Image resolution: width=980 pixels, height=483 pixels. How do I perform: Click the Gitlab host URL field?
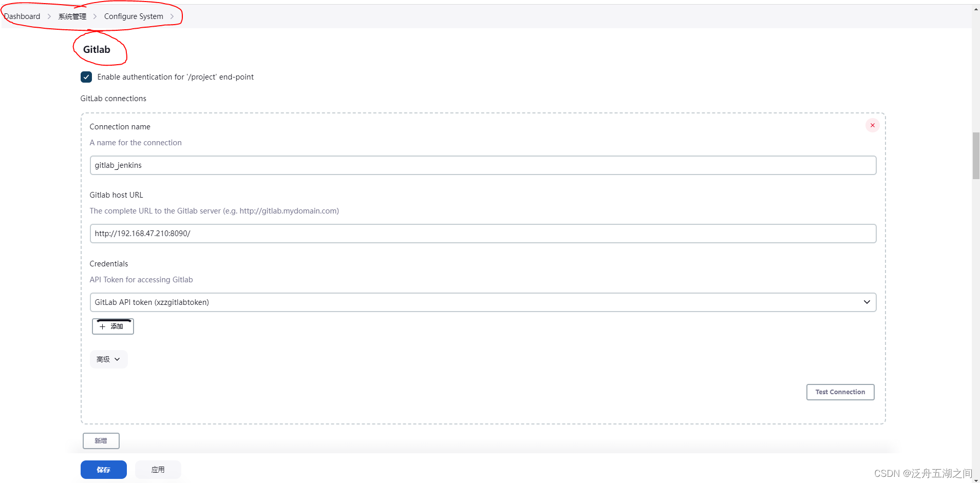coord(482,234)
